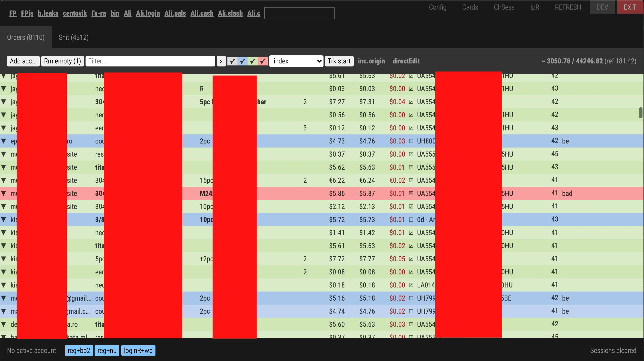This screenshot has width=644, height=361.
Task: Toggle the crossed box in the red bad row
Action: [x=411, y=193]
